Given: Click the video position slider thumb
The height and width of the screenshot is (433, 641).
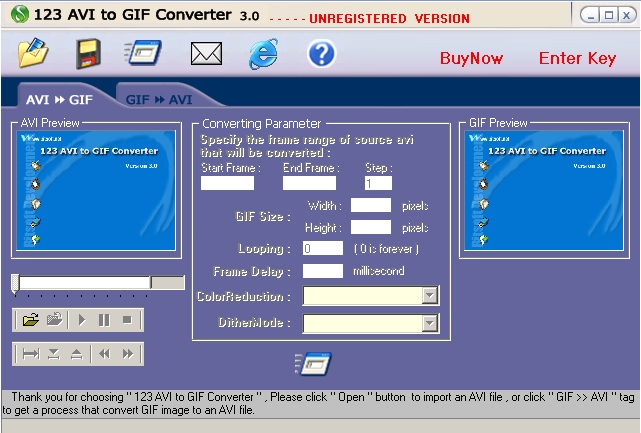Looking at the screenshot, I should point(15,284).
